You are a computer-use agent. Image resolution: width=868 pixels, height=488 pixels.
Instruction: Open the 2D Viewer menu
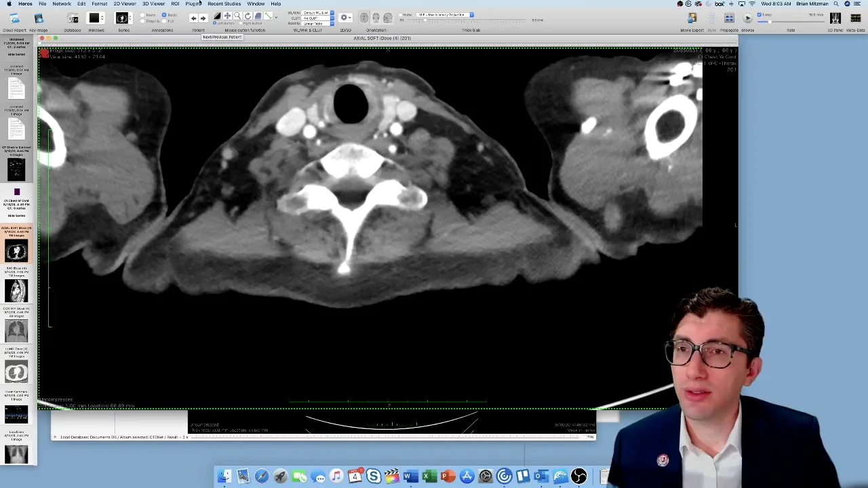[x=124, y=3]
